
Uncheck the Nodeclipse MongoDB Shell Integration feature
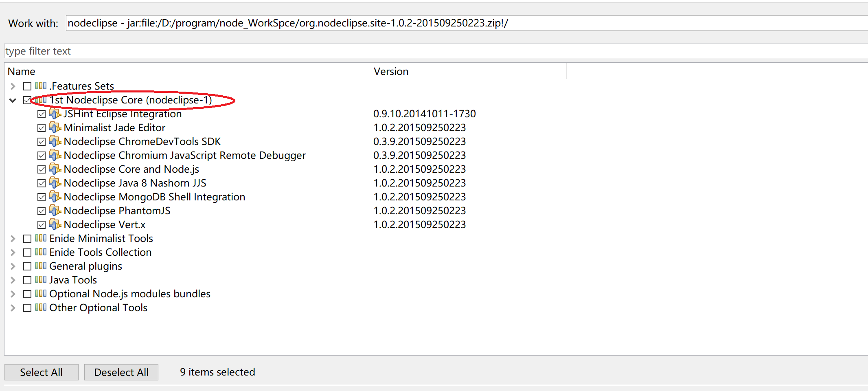(x=42, y=197)
